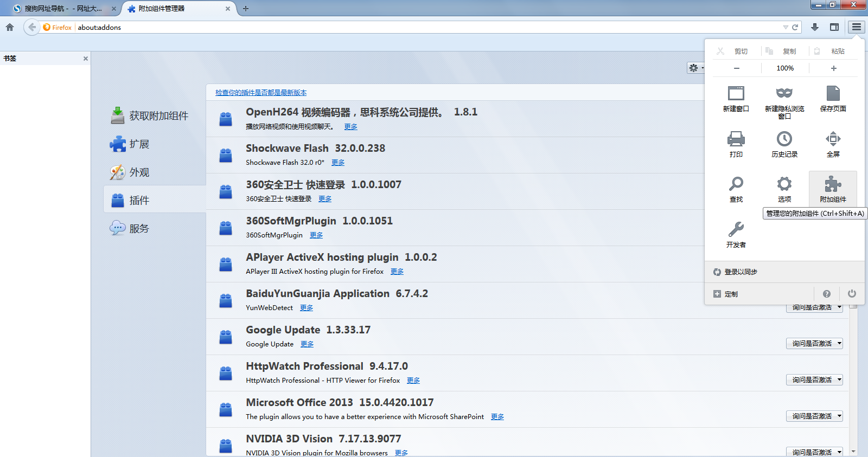The image size is (868, 457).
Task: Close the 附加组件管理器 tab
Action: [x=228, y=9]
